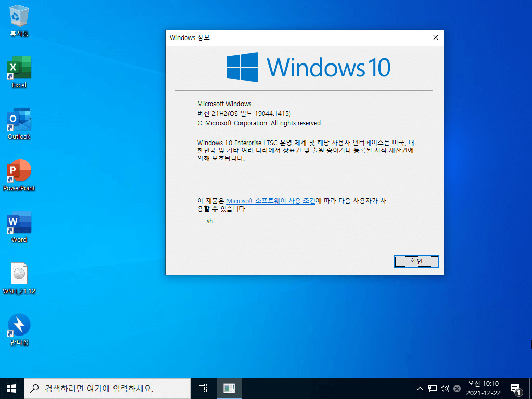Select the Excel desktop shortcut
Image resolution: width=532 pixels, height=399 pixels.
tap(19, 72)
